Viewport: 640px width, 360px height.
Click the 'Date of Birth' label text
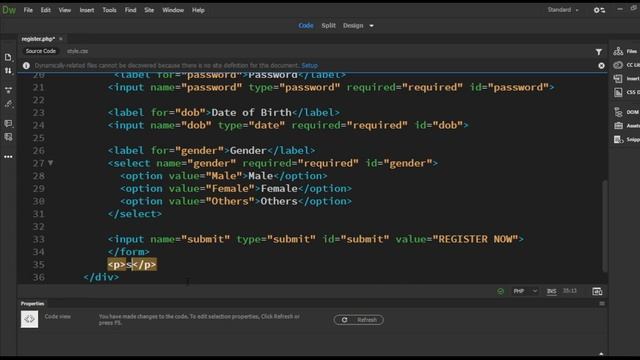(x=251, y=112)
